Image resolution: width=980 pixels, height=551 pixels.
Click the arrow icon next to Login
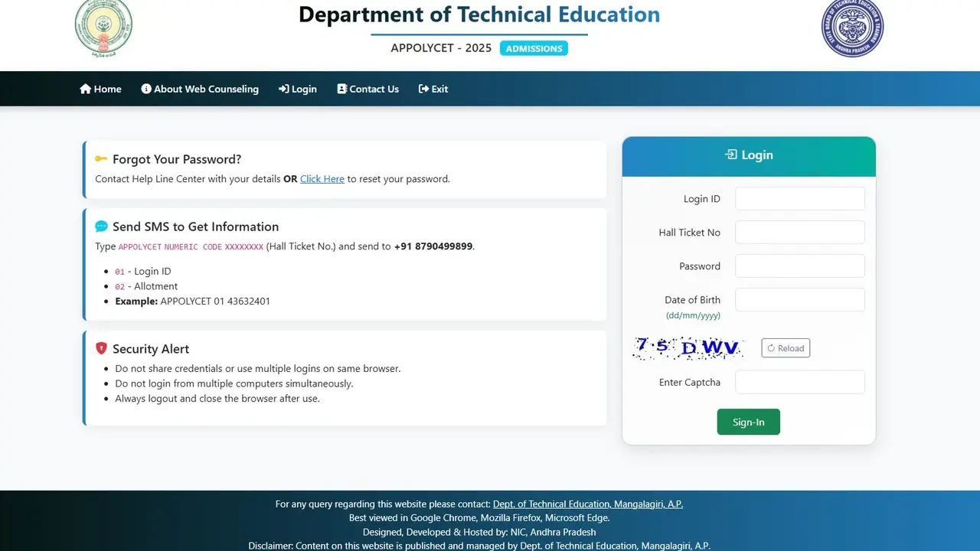[283, 89]
